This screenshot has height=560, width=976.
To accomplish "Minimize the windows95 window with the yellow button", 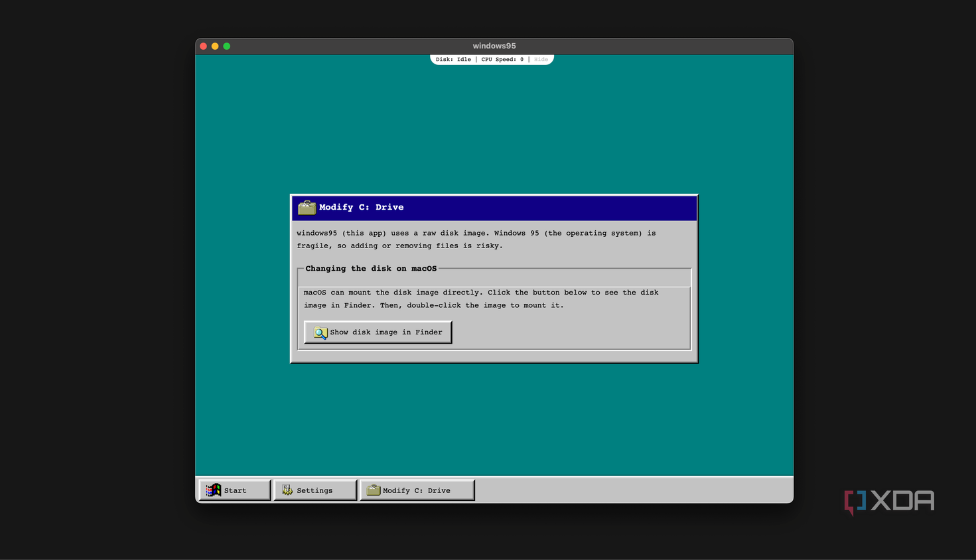I will pyautogui.click(x=215, y=46).
